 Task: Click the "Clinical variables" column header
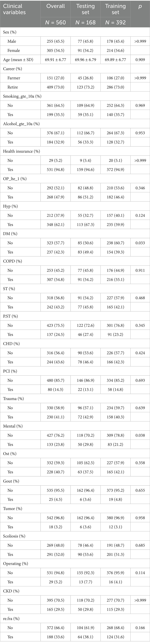click(x=14, y=9)
